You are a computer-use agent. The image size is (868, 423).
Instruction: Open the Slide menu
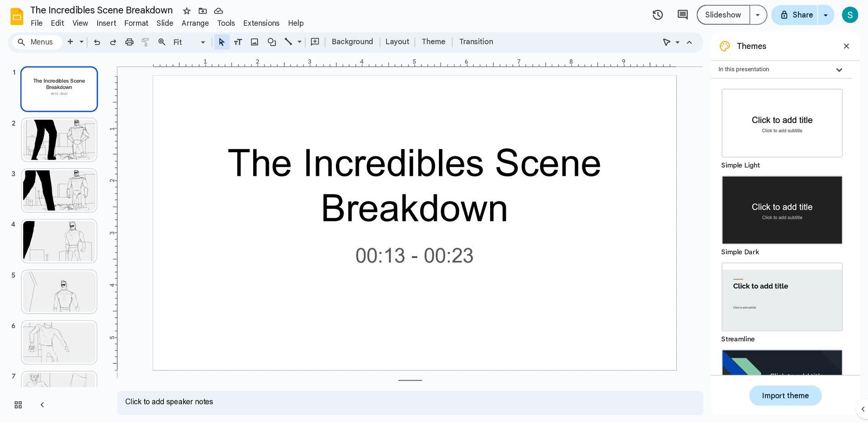click(165, 23)
